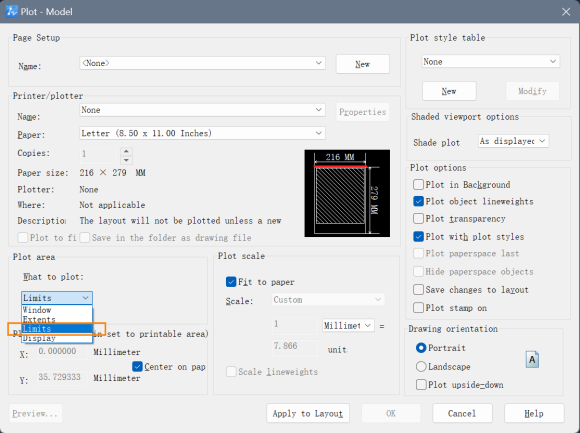Click the Cancel button

pyautogui.click(x=462, y=413)
